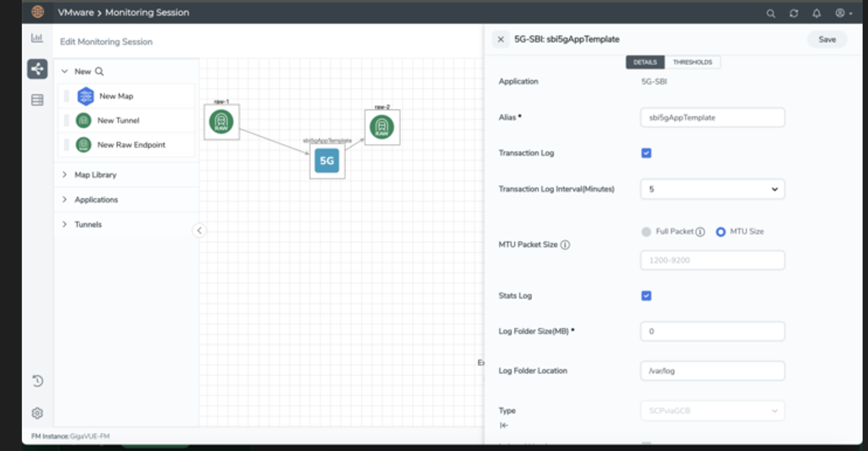The width and height of the screenshot is (868, 451).
Task: Open Transaction Log Interval dropdown
Action: click(712, 189)
